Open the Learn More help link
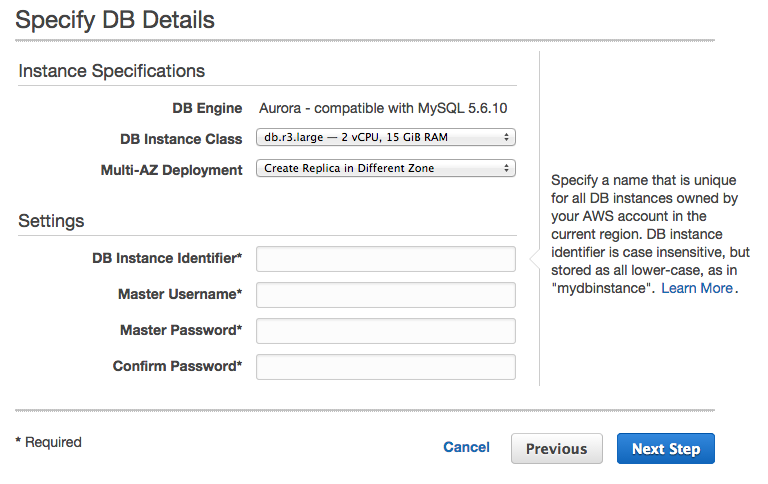Viewport: 768px width, 484px height. [x=697, y=288]
